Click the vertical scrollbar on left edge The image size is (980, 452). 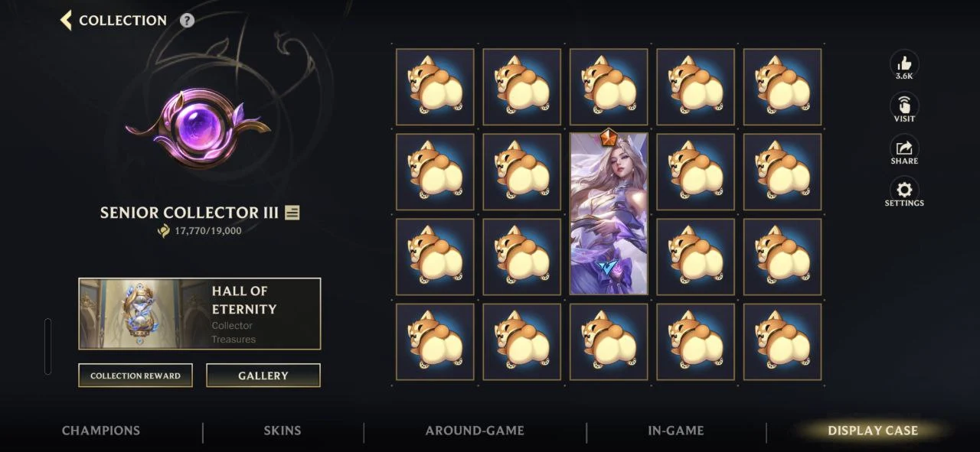point(48,346)
